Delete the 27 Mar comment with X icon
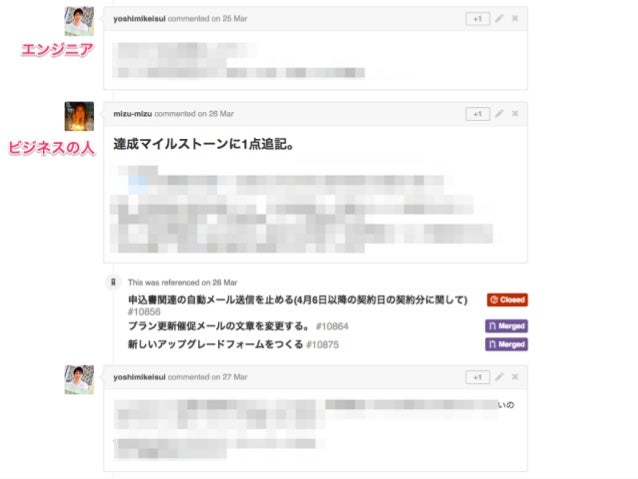 click(x=515, y=377)
